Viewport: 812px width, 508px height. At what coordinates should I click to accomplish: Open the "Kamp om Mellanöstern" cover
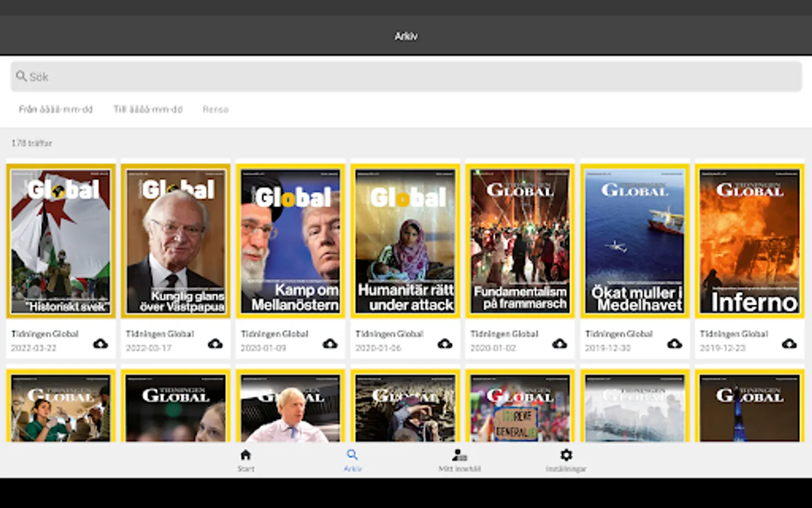[290, 241]
